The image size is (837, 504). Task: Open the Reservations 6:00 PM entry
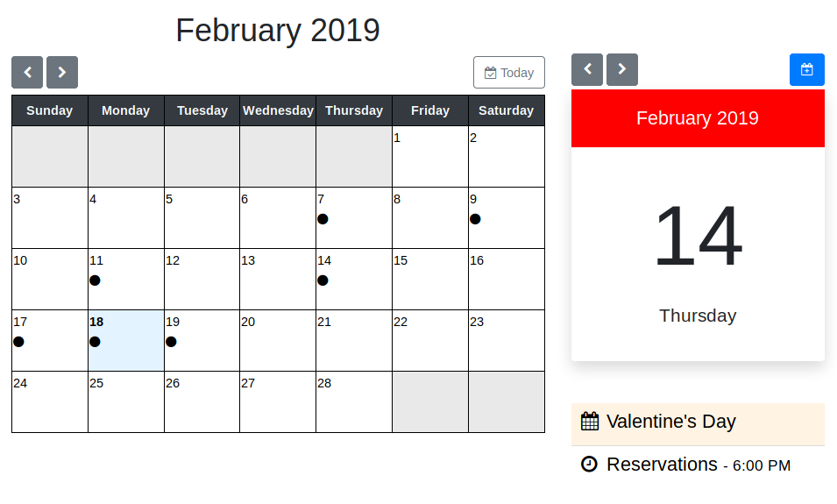pos(699,465)
